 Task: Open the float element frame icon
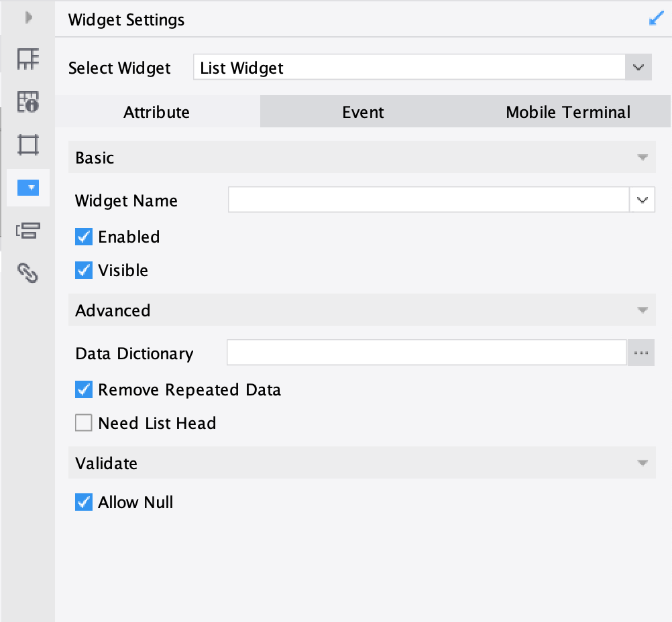point(27,145)
